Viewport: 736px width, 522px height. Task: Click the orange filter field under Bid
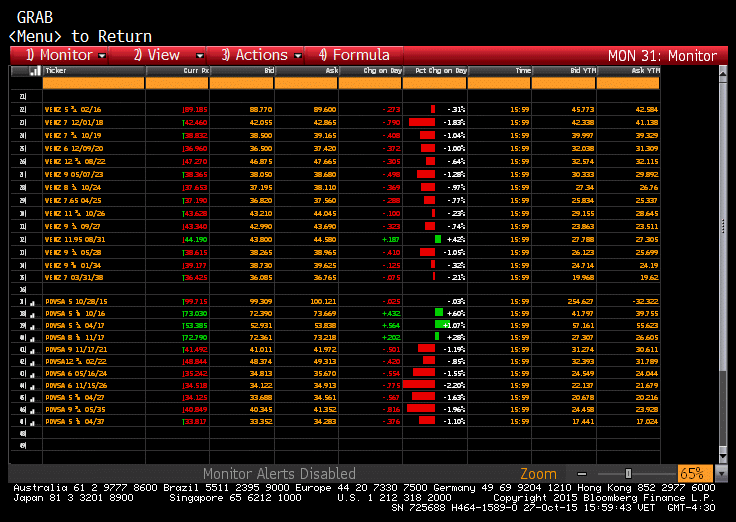tap(241, 83)
